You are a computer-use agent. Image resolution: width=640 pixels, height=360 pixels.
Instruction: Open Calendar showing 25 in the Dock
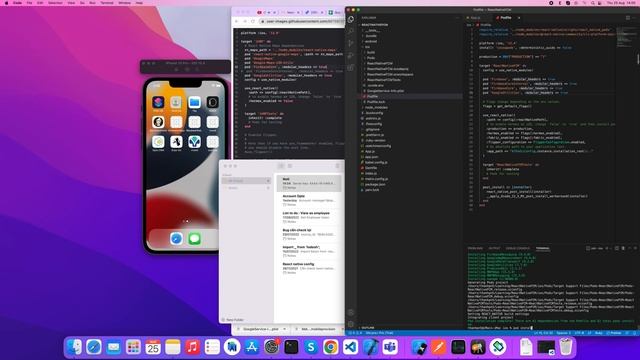click(x=153, y=347)
